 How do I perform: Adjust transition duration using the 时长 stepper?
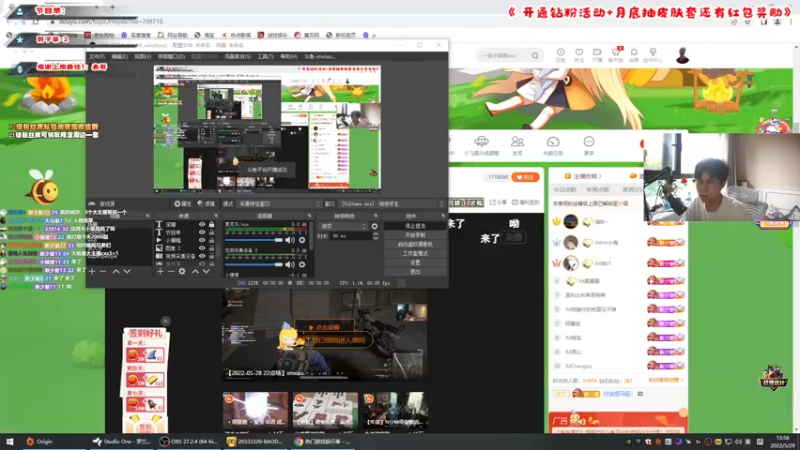click(376, 236)
